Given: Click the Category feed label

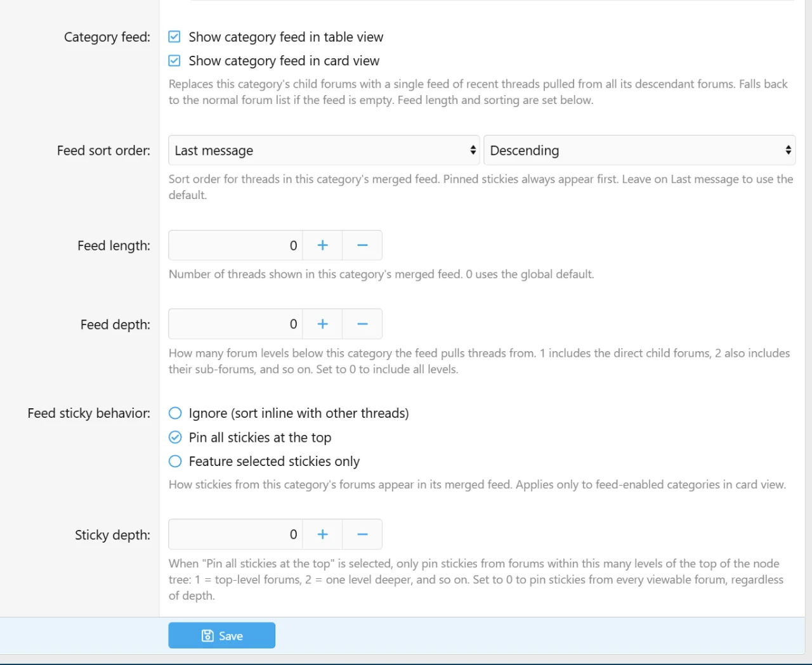Looking at the screenshot, I should [x=107, y=37].
